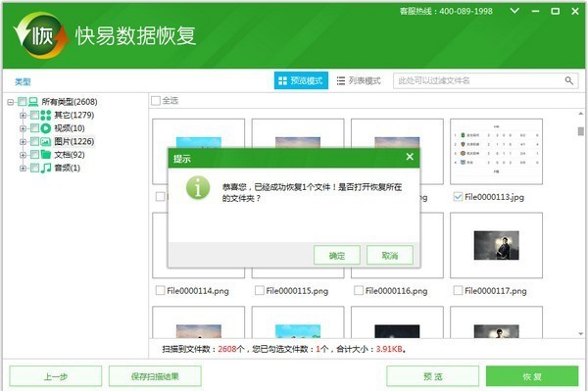Click the documents folder icon

click(46, 155)
